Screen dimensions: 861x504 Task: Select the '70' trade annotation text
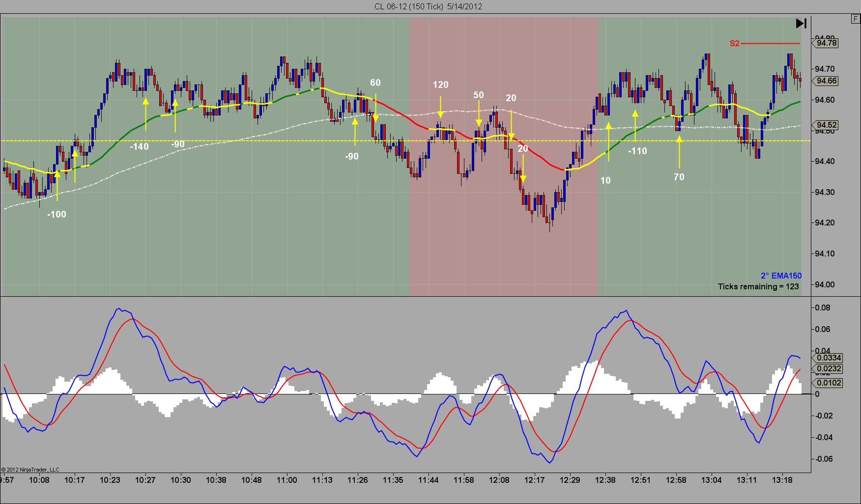[x=679, y=177]
